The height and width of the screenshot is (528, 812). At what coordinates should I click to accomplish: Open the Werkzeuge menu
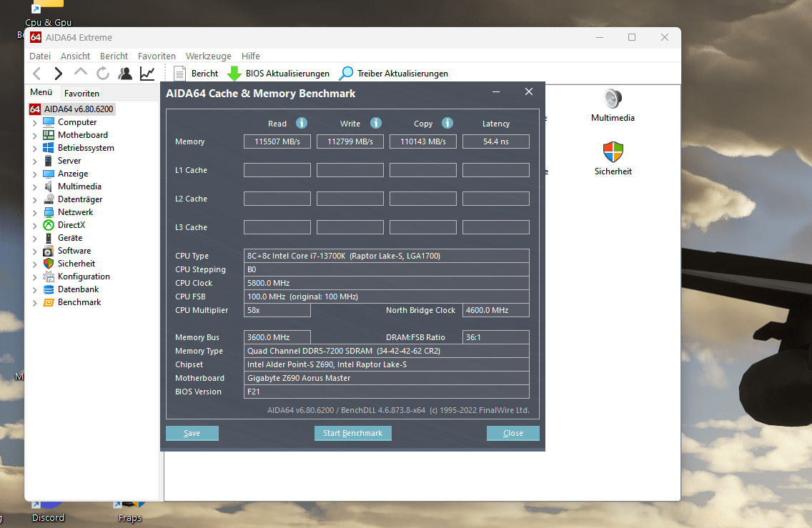coord(208,56)
